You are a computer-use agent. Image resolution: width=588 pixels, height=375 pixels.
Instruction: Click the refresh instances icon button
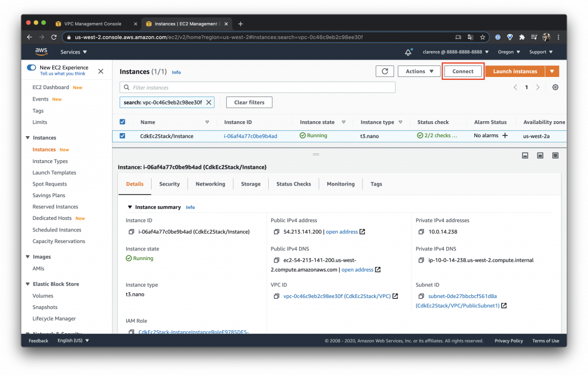tap(385, 71)
